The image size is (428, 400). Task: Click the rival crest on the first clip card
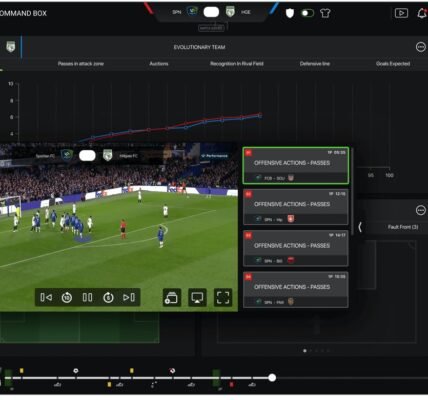[x=291, y=178]
